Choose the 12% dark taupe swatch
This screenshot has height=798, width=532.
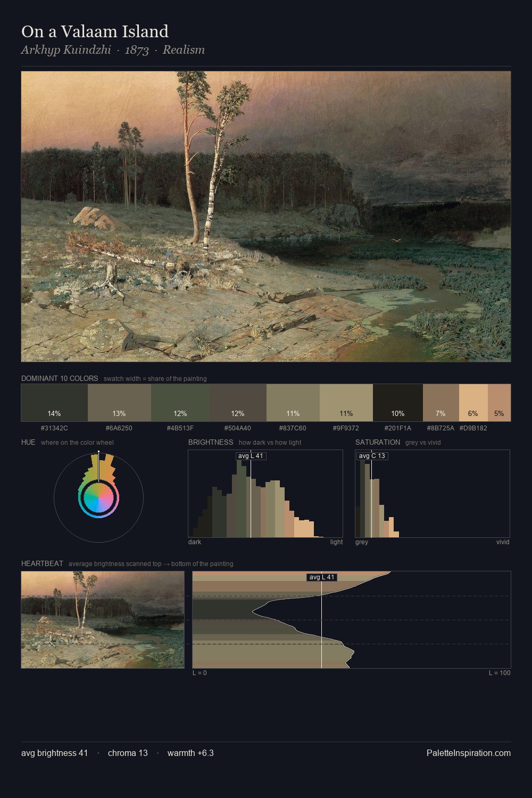click(x=238, y=403)
